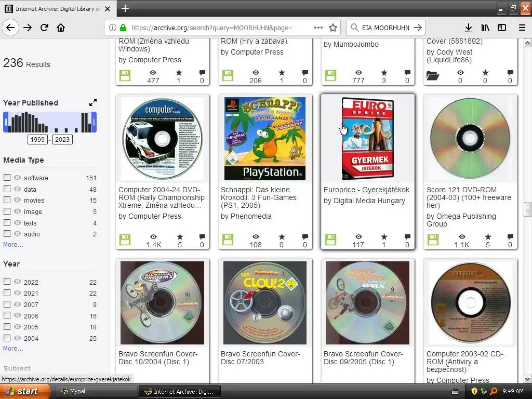Screen dimensions: 532x399
Task: Open the library icon in toolbar
Action: click(x=485, y=28)
